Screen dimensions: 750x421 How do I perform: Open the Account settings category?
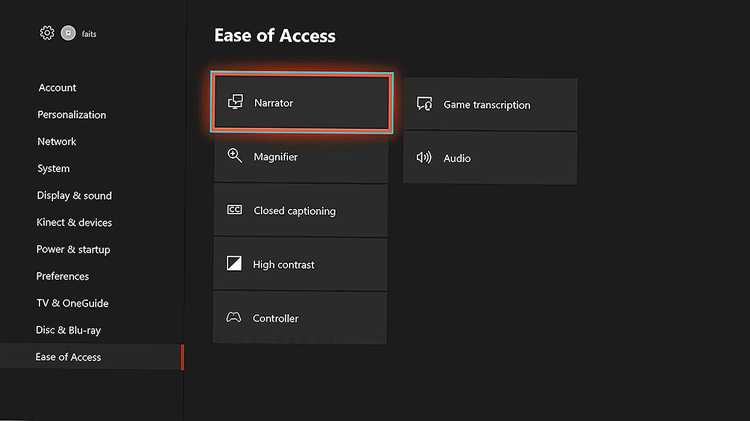click(58, 88)
